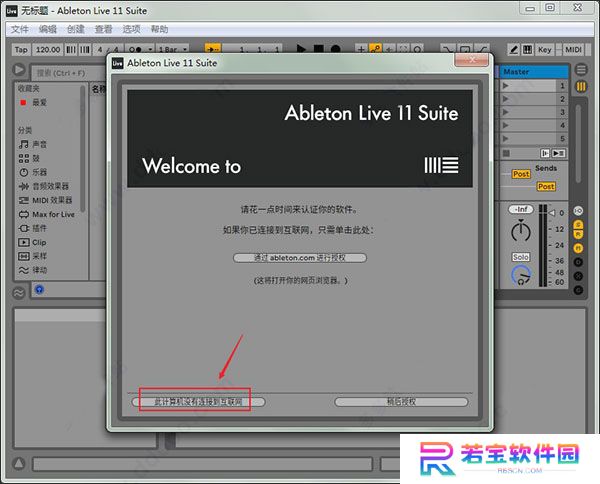Click the browser show/hide triangle icon
600x484 pixels.
19,70
